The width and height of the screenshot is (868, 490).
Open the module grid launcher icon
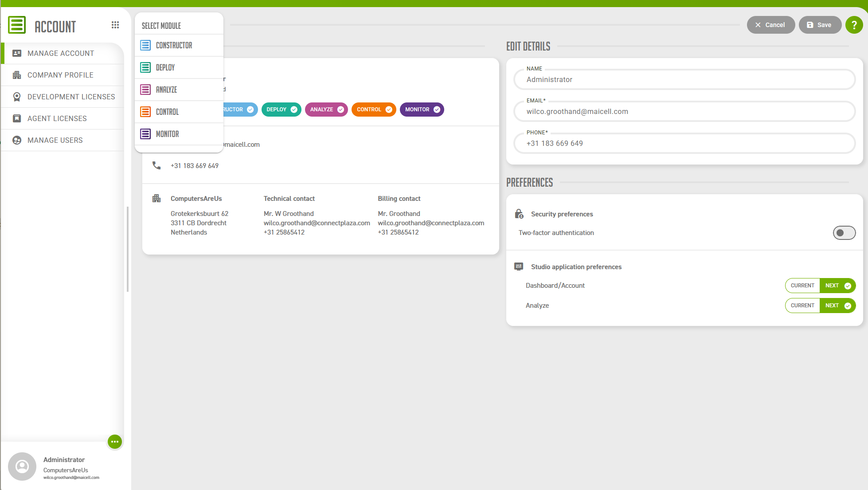tap(115, 25)
